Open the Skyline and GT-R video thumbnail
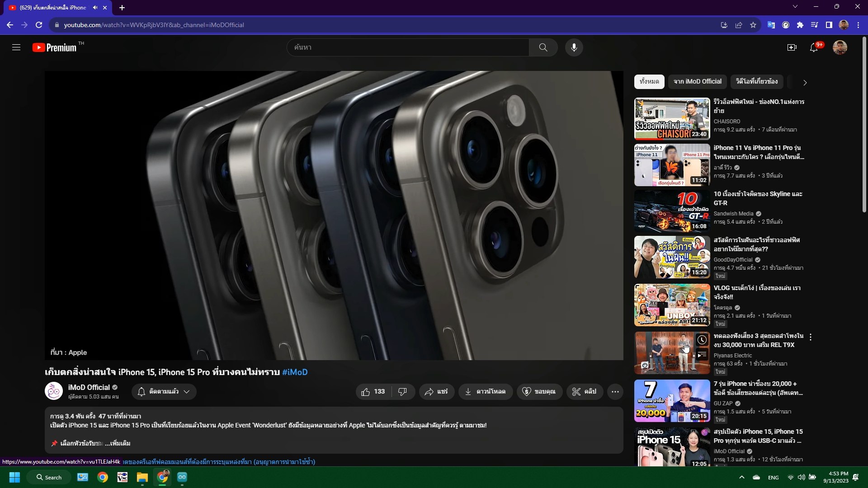 coord(672,211)
